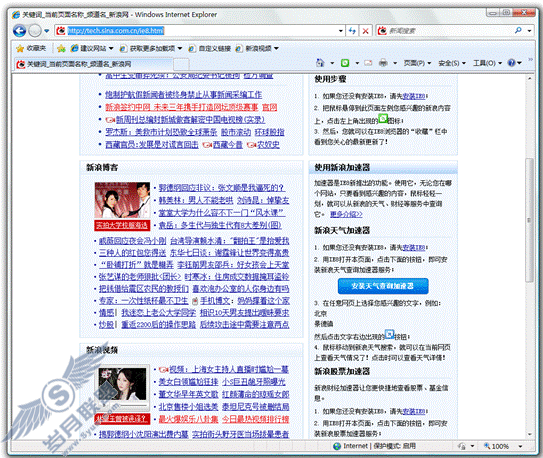Click the 自定义链接 favorites bar link

point(210,48)
